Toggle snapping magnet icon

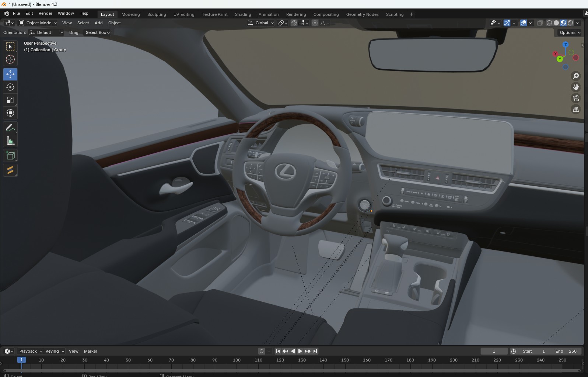click(294, 23)
